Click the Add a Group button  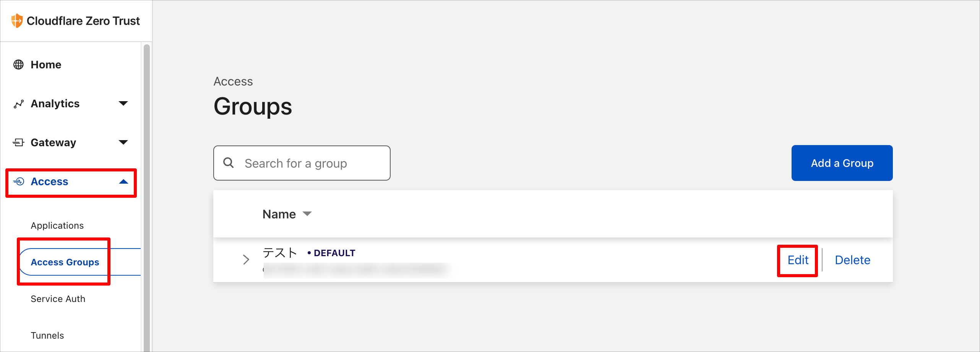pyautogui.click(x=842, y=163)
